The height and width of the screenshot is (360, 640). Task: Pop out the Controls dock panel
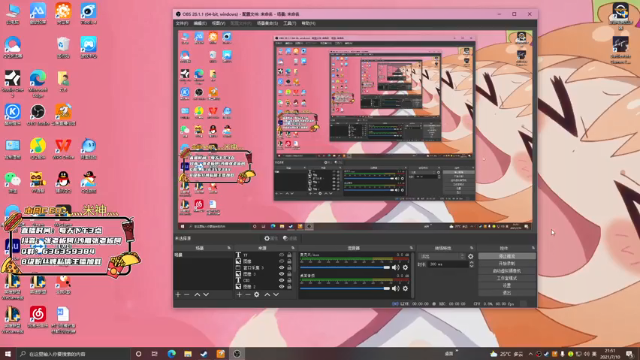533,248
